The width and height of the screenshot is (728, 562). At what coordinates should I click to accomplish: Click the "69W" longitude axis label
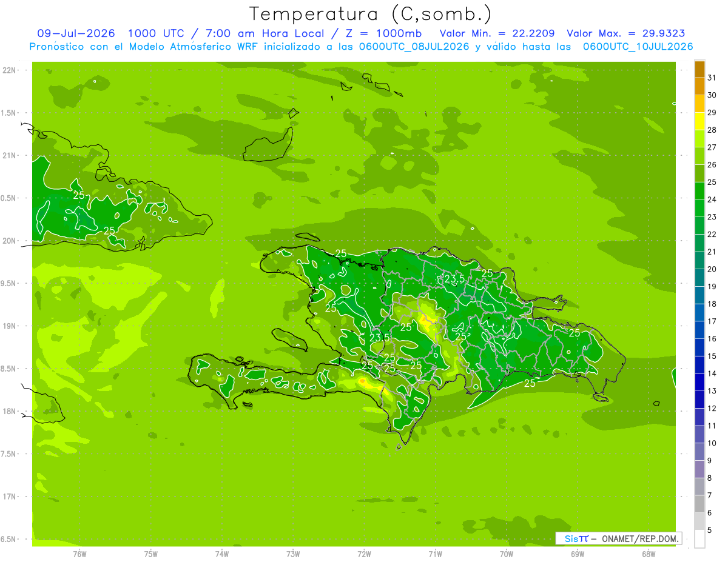[x=578, y=554]
